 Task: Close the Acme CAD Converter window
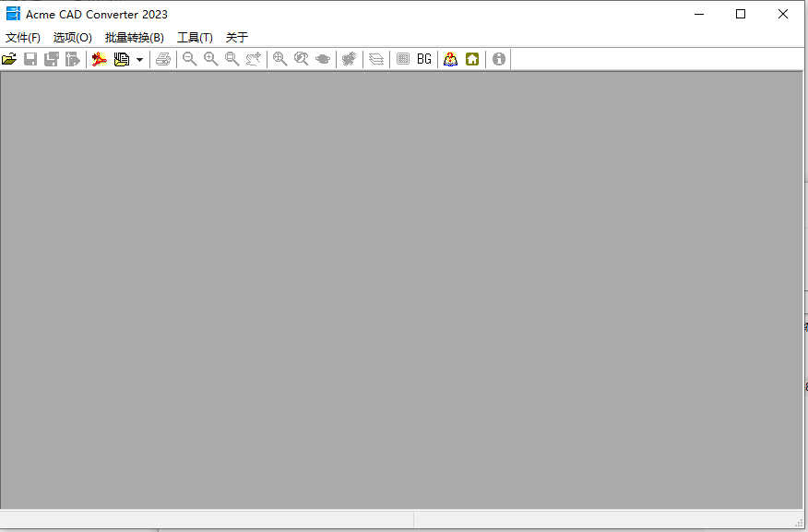pyautogui.click(x=783, y=15)
